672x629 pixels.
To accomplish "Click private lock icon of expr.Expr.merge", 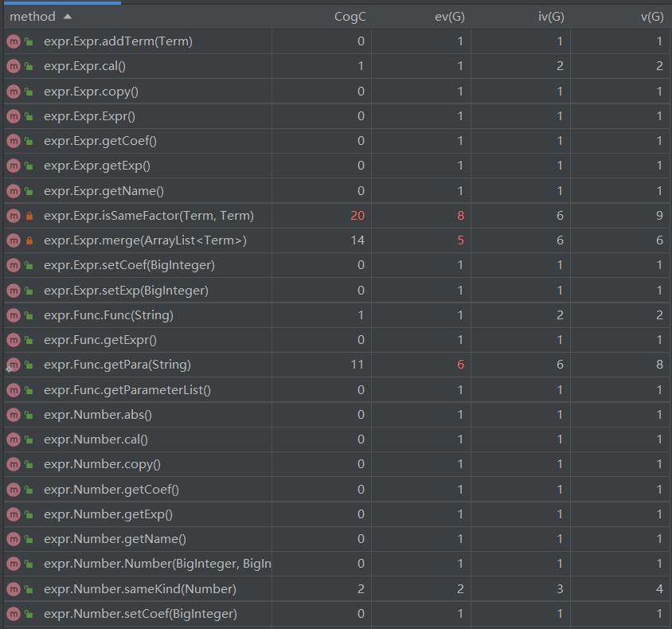I will pyautogui.click(x=29, y=240).
